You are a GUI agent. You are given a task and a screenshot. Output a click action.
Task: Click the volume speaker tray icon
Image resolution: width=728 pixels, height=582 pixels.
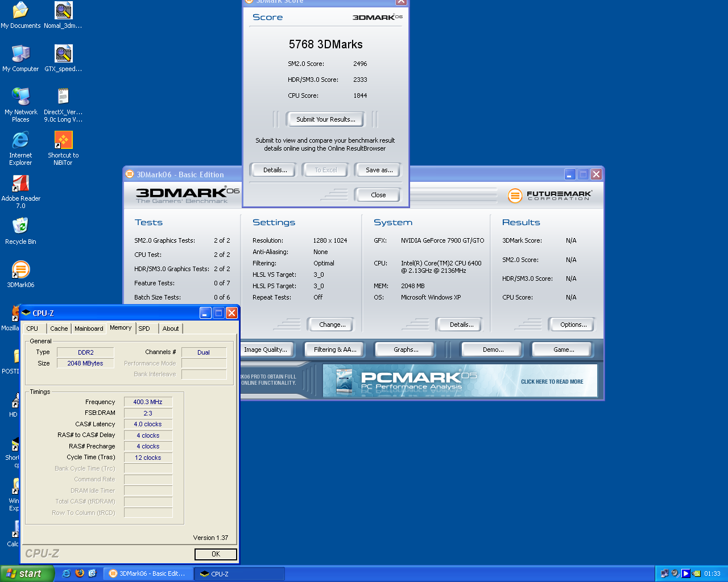click(x=675, y=573)
